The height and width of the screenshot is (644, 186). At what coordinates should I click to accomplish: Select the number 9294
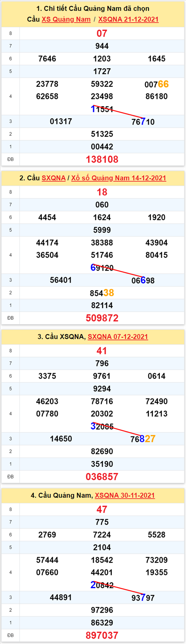[102, 389]
